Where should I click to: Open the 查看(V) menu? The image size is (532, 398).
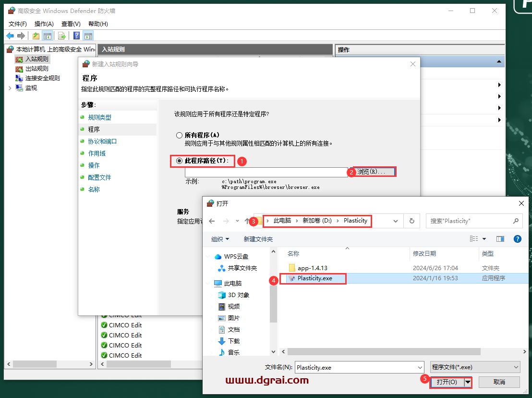click(x=71, y=24)
